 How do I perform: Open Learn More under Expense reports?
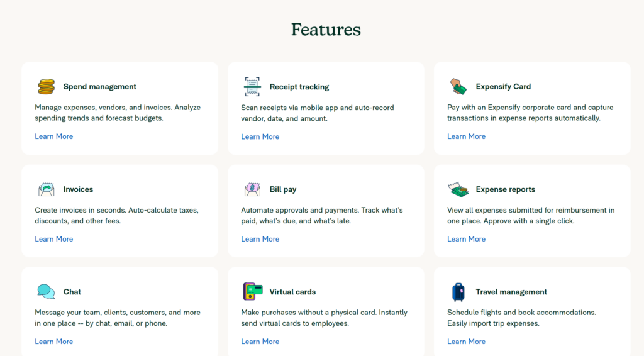pyautogui.click(x=466, y=239)
